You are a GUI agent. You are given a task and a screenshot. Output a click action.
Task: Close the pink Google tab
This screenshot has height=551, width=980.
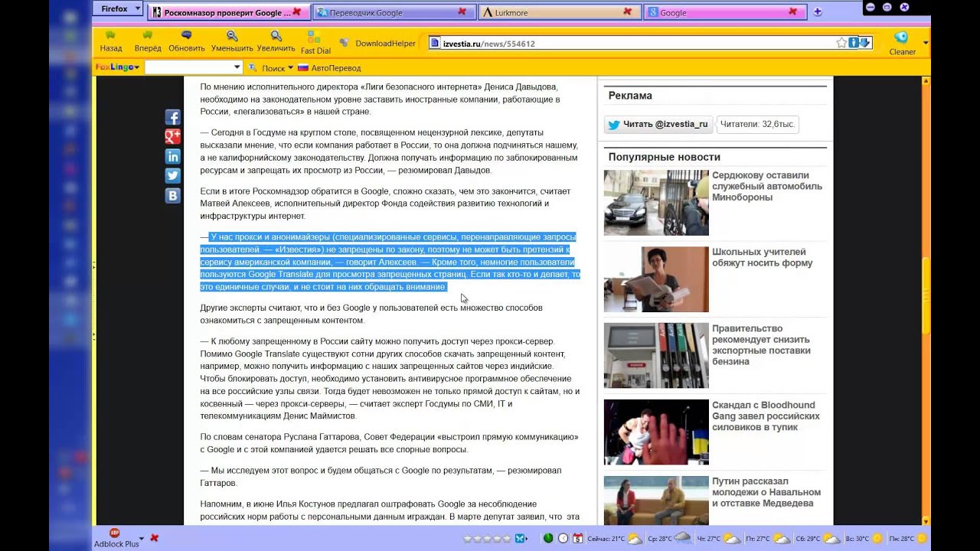[x=793, y=12]
